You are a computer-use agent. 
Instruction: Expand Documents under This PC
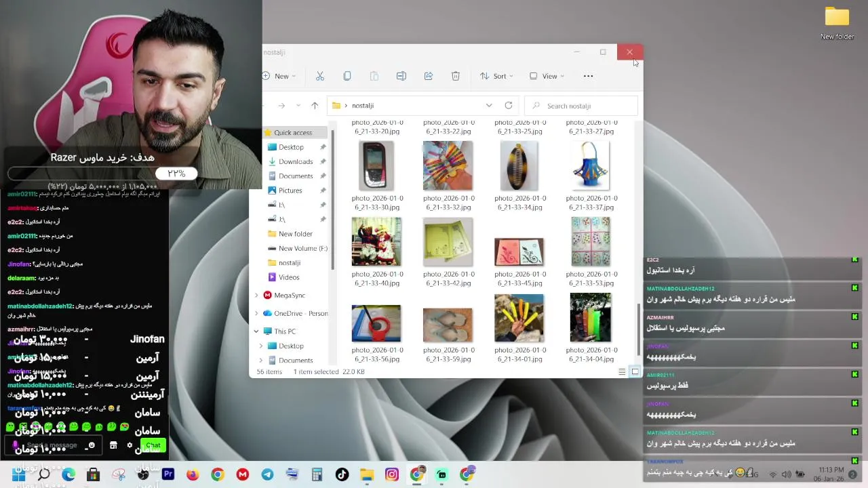(x=261, y=361)
